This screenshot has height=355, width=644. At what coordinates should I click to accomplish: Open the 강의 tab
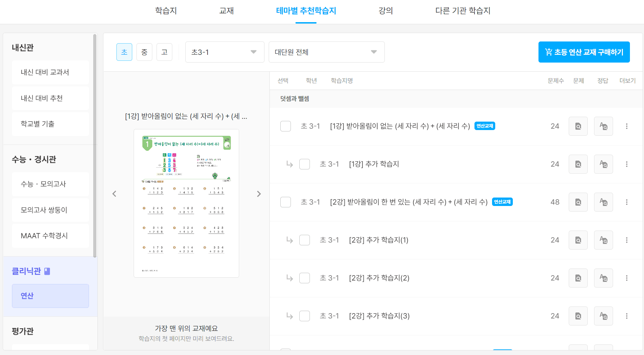[x=385, y=11]
